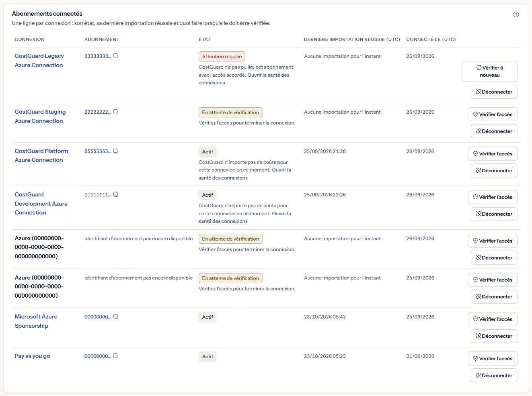Open CostGuard Staging Azure Connection link
The image size is (532, 396).
40,116
